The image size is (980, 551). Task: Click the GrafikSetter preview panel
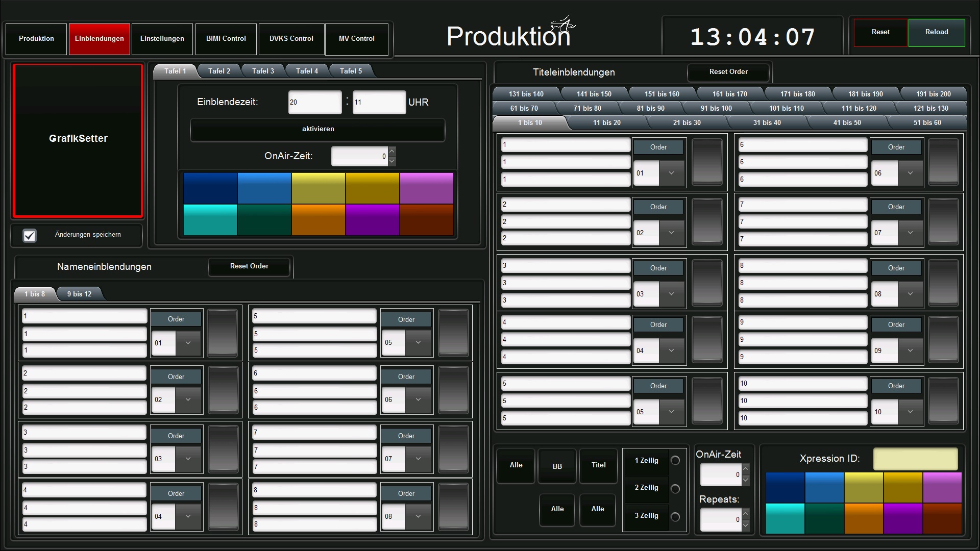(78, 140)
